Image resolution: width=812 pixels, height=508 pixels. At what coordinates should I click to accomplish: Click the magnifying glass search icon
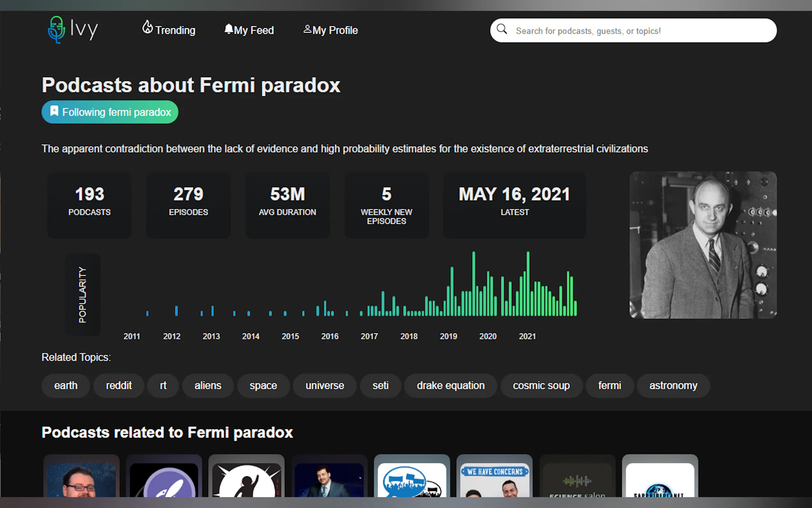(502, 29)
